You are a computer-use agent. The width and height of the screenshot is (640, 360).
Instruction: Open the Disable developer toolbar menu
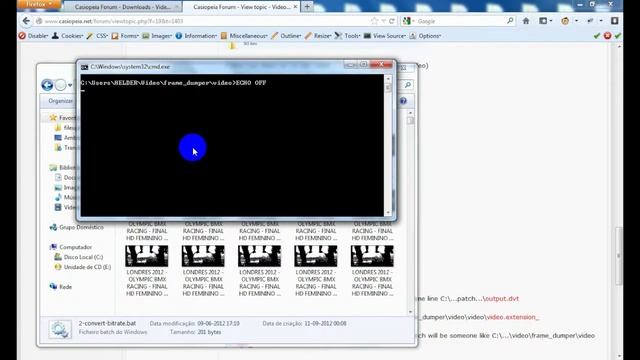[34, 36]
